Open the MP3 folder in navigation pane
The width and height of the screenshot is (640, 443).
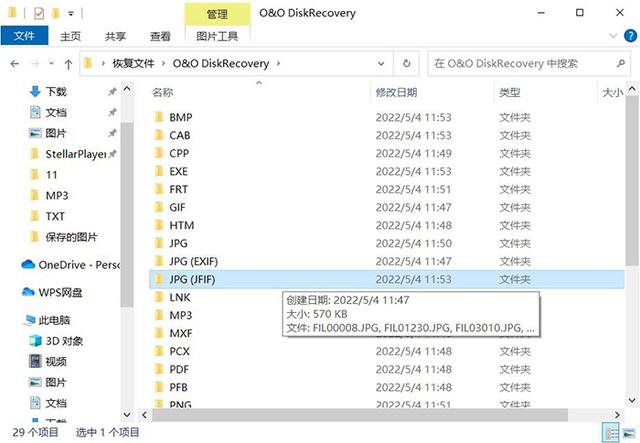[57, 196]
